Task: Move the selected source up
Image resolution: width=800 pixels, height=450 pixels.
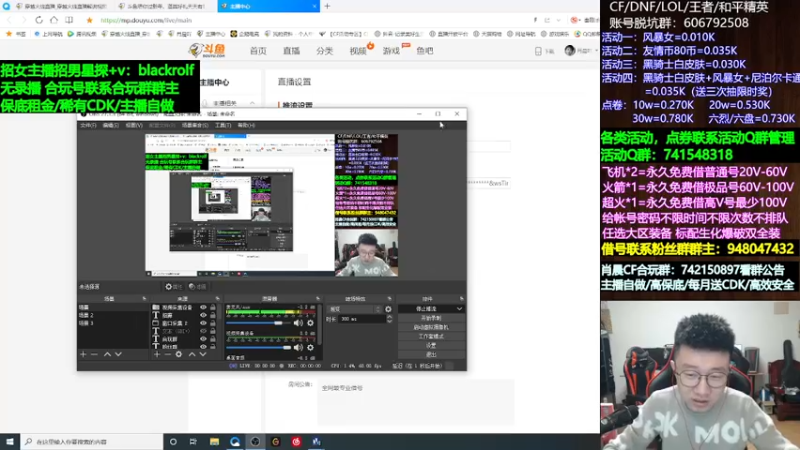Action: 192,354
